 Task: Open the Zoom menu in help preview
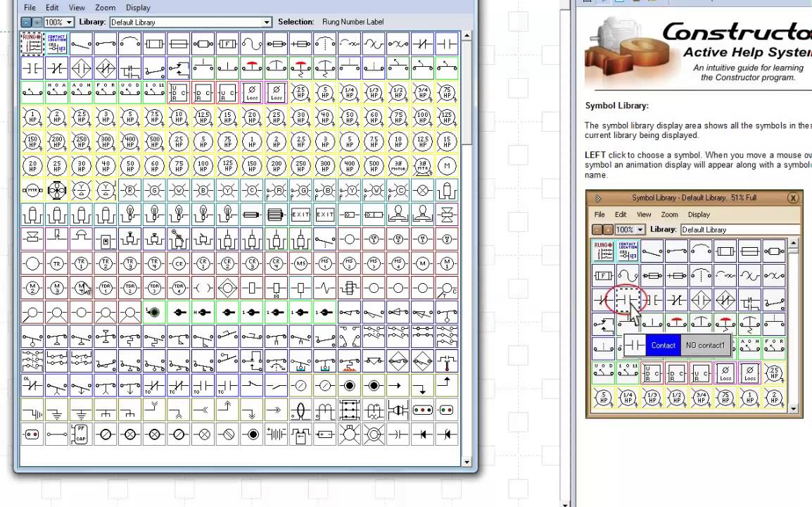669,214
